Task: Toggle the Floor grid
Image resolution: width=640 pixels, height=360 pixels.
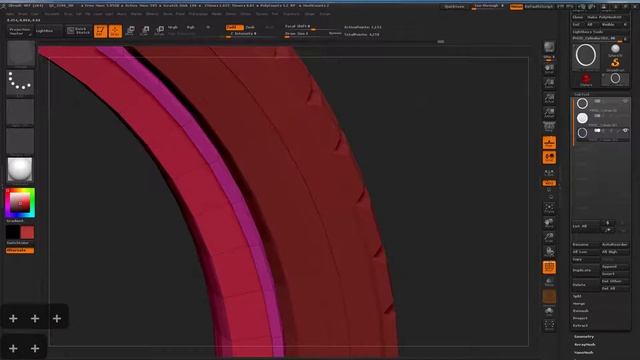Action: pyautogui.click(x=549, y=142)
